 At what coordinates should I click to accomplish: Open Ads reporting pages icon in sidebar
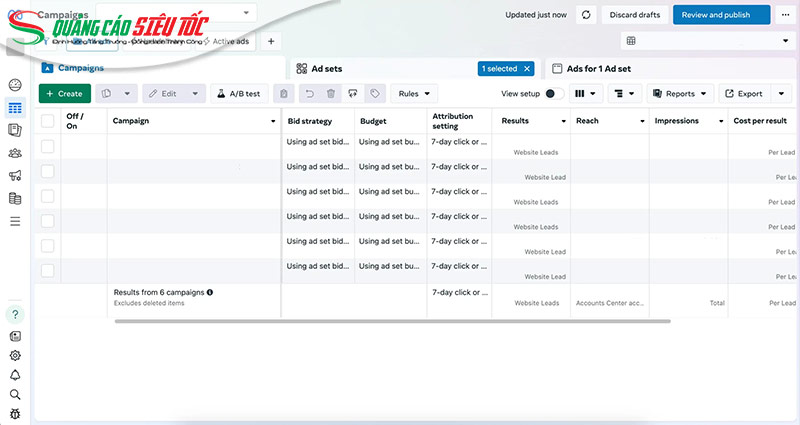click(x=15, y=130)
